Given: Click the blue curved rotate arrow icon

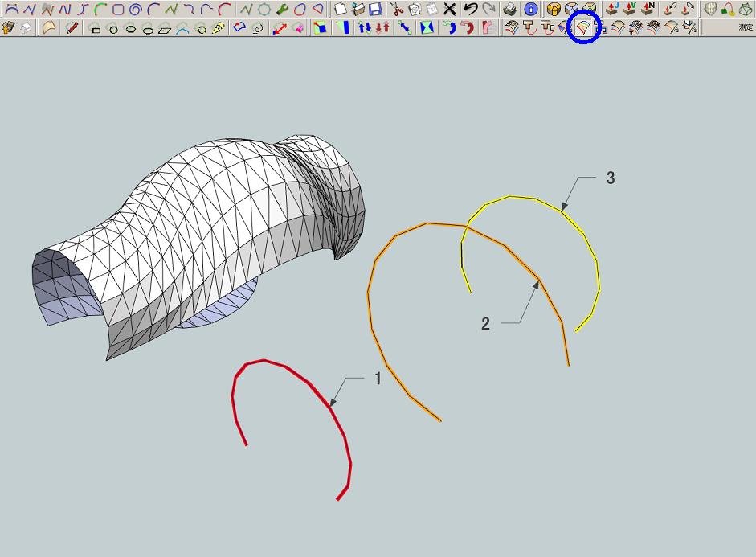Looking at the screenshot, I should pos(450,28).
